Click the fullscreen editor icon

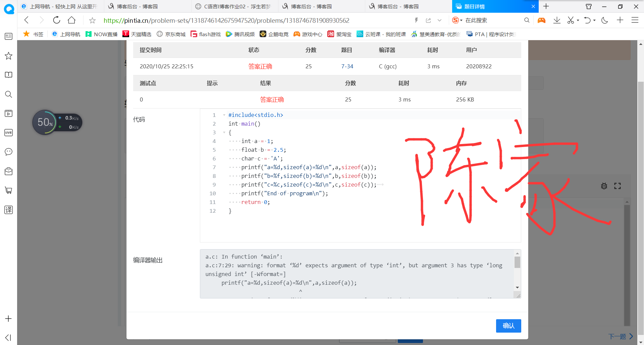tap(618, 186)
